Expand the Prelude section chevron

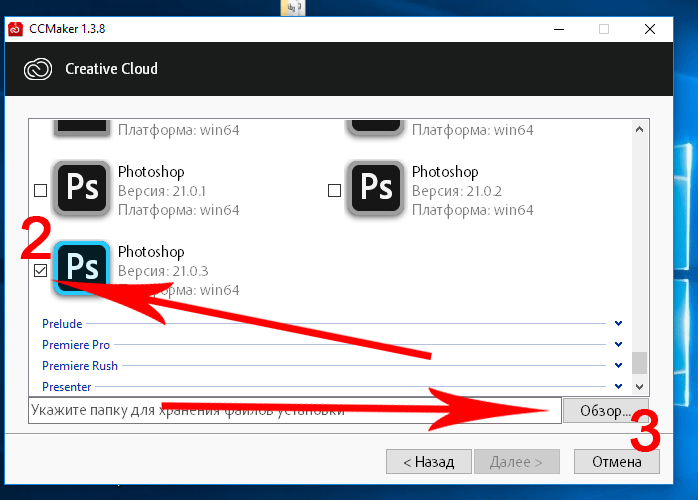point(618,323)
